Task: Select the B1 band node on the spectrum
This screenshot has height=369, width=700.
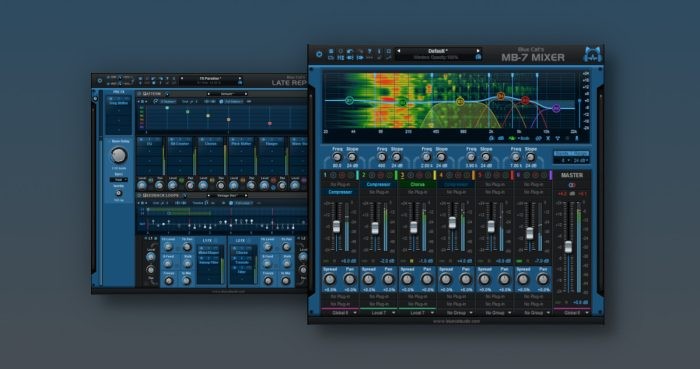Action: 349,101
